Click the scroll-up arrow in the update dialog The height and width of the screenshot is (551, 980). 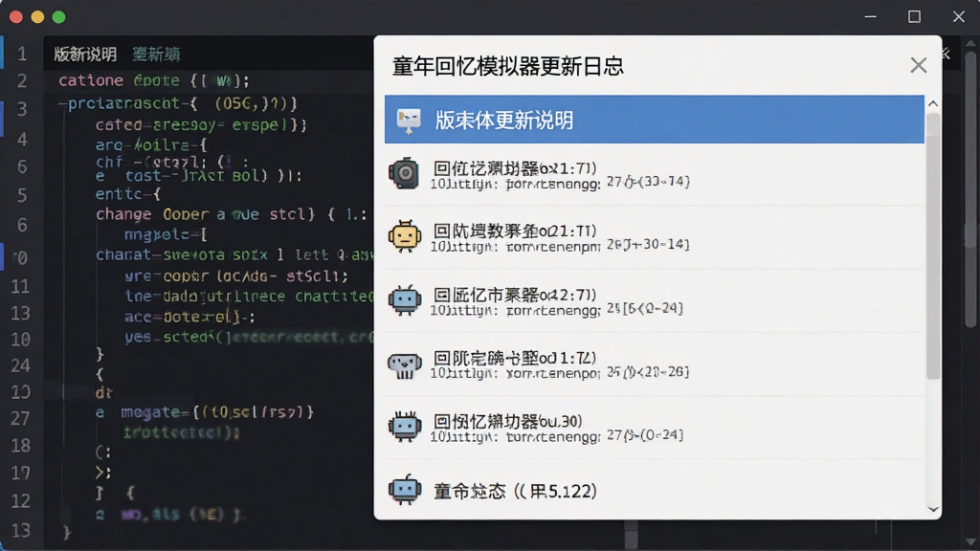pos(933,103)
